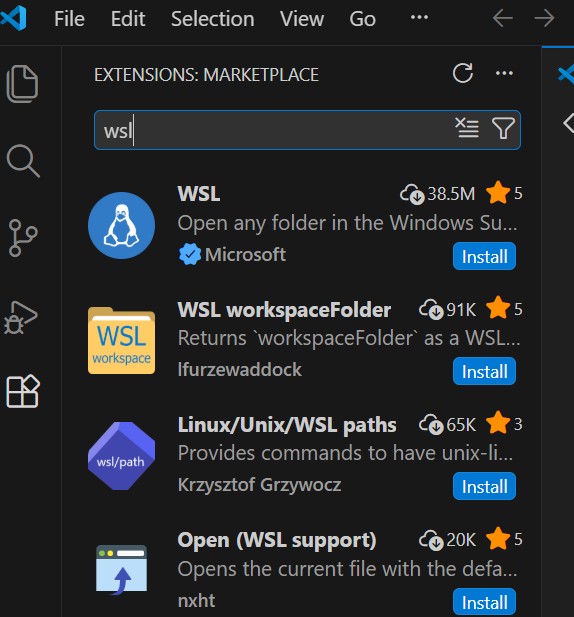The width and height of the screenshot is (574, 617).
Task: Open the Open (WSL support) title
Action: [277, 540]
